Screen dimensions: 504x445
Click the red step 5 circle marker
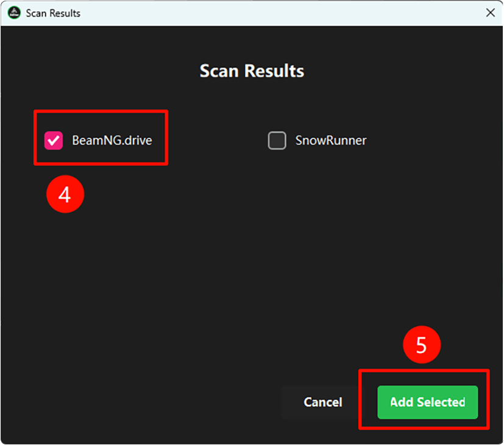point(422,345)
